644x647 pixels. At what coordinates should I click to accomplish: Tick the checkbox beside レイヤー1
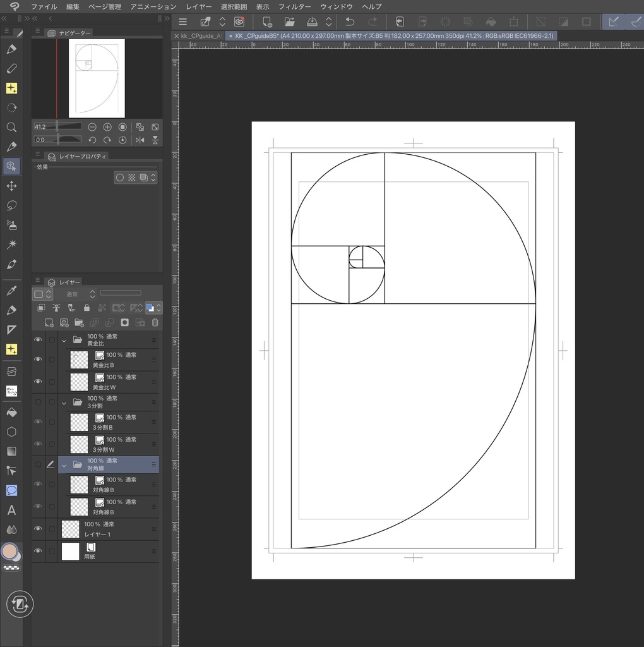click(x=52, y=529)
